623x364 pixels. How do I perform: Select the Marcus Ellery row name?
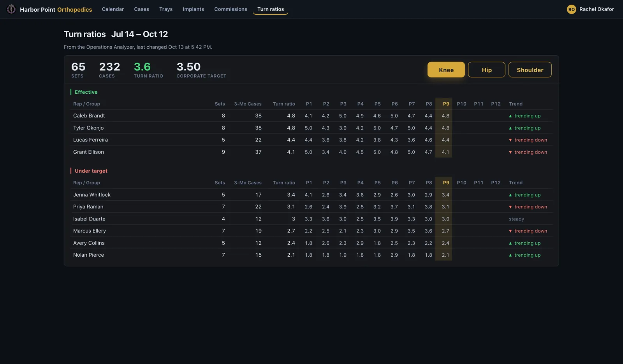point(90,231)
